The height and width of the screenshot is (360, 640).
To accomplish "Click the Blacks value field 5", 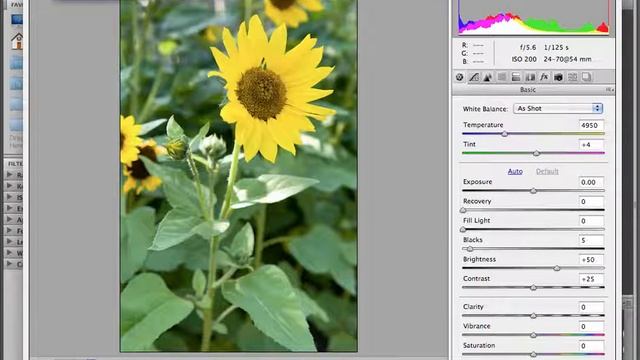I will tap(591, 240).
